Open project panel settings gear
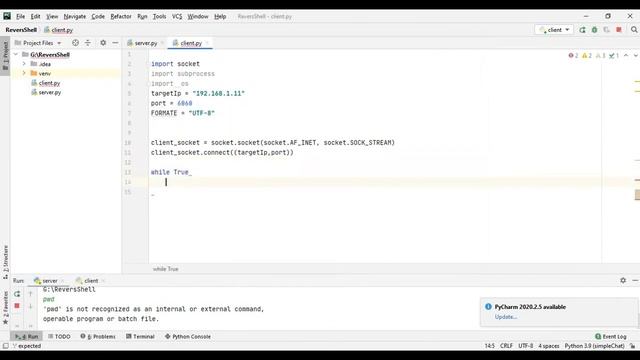This screenshot has width=640, height=360. pyautogui.click(x=103, y=43)
